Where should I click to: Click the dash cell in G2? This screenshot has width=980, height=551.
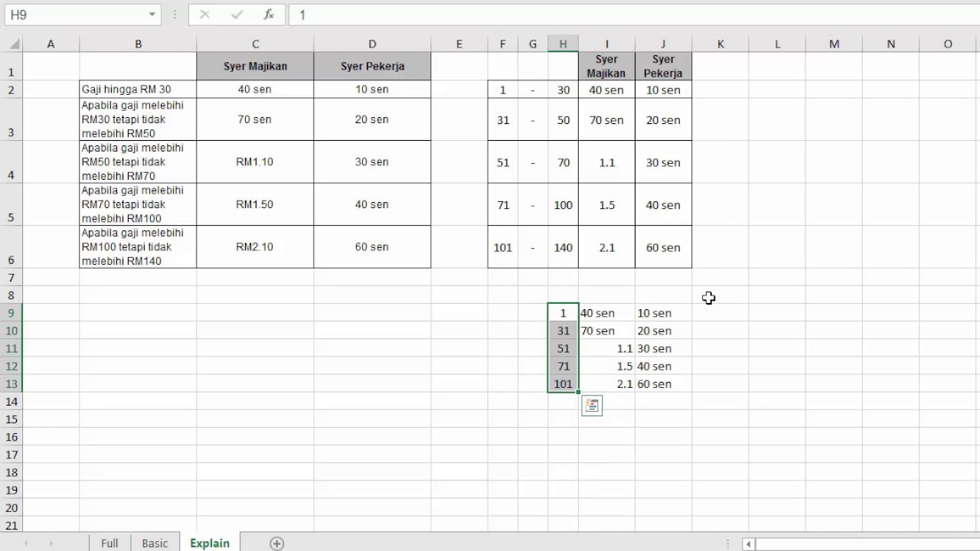pyautogui.click(x=533, y=90)
